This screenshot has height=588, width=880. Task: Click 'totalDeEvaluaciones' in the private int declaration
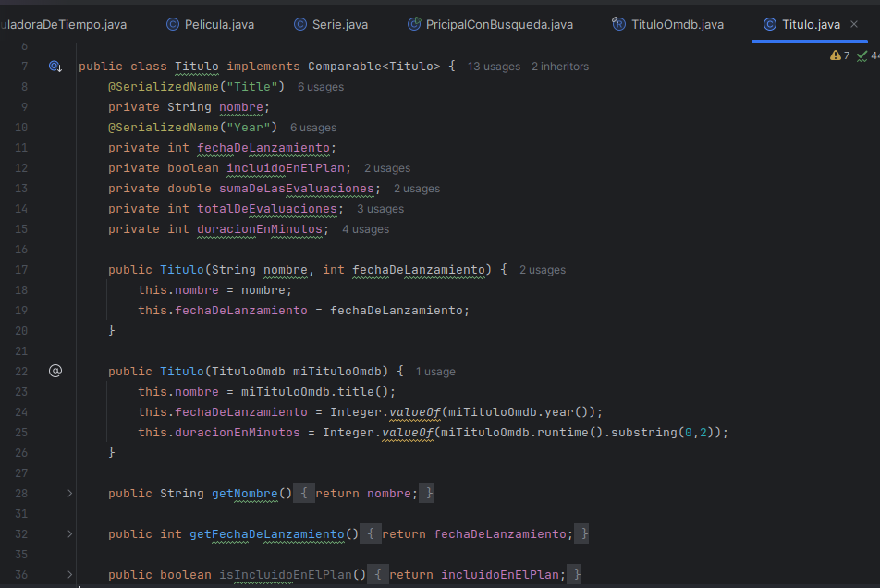tap(267, 209)
